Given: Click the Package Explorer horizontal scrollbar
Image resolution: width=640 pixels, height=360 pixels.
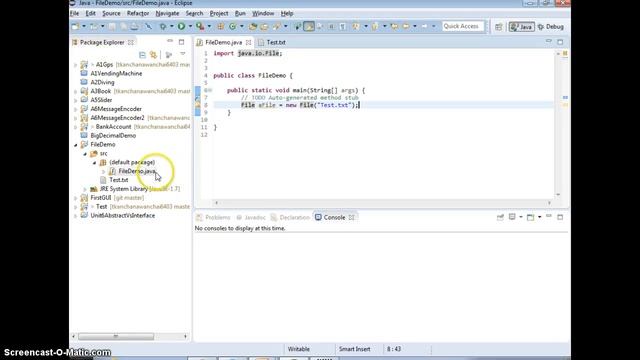Looking at the screenshot, I should [x=116, y=337].
